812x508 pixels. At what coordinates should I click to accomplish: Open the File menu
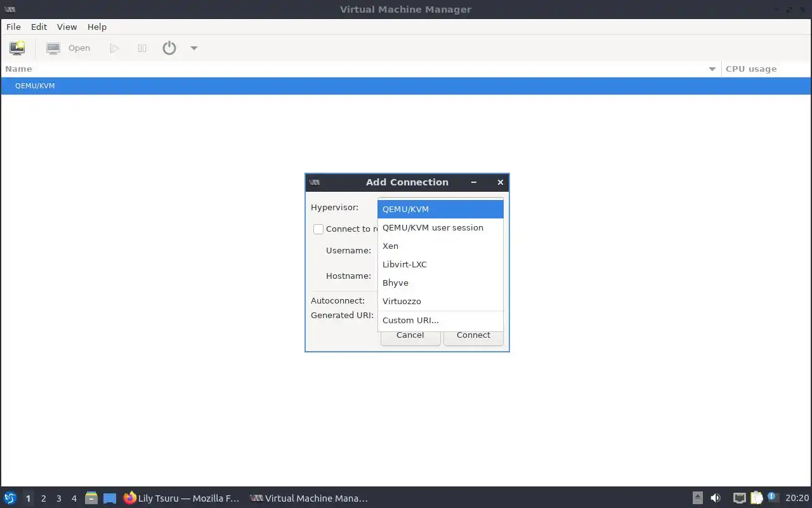coord(13,27)
